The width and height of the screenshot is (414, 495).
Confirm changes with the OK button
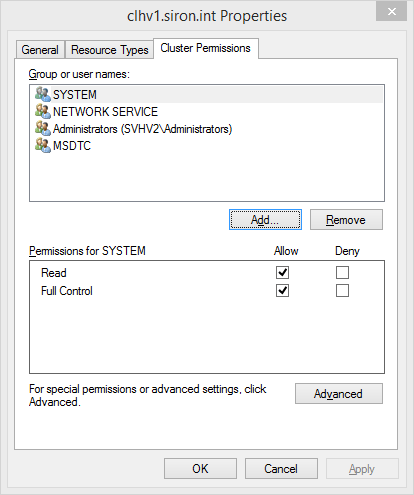pyautogui.click(x=200, y=469)
